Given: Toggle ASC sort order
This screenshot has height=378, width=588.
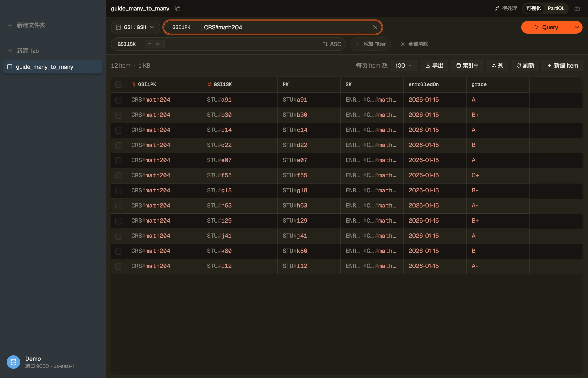Looking at the screenshot, I should tap(332, 44).
